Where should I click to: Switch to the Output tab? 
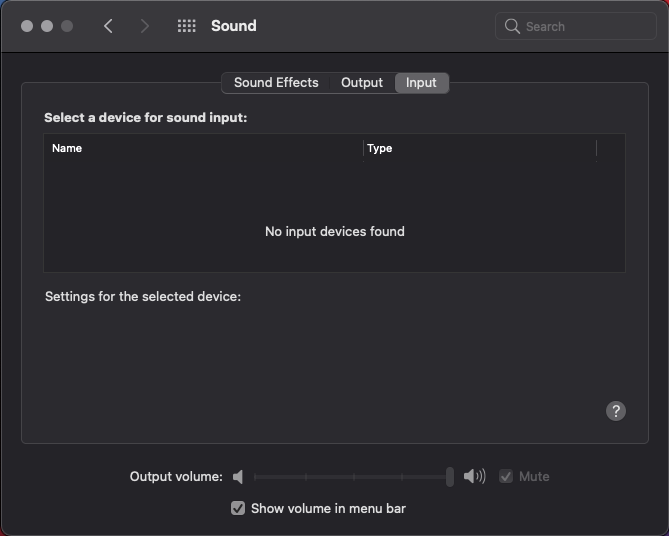coord(362,83)
